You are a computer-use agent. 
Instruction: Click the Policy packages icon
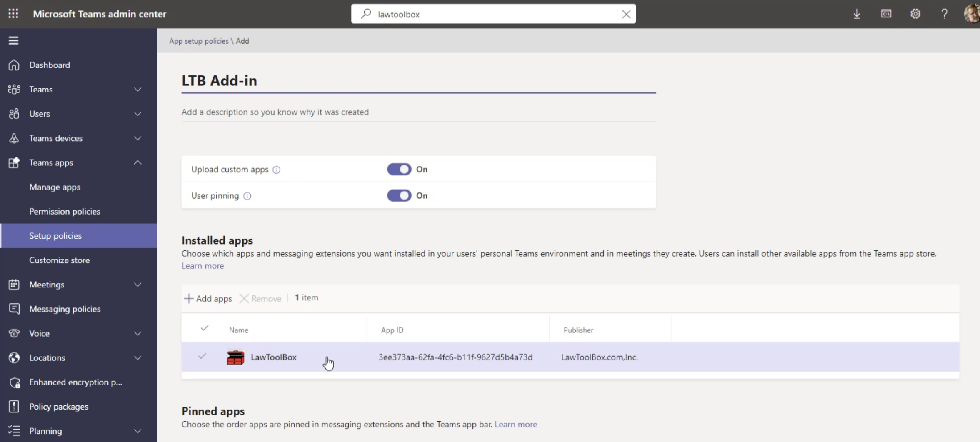click(14, 406)
